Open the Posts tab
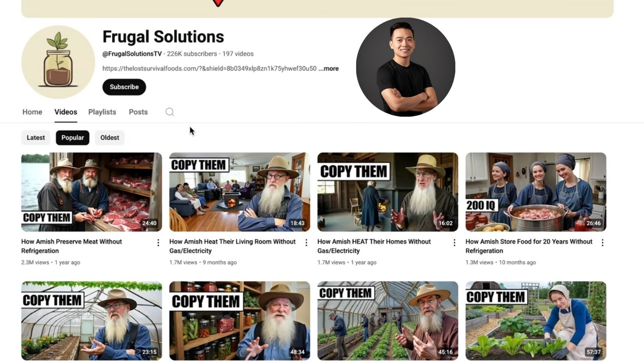The height and width of the screenshot is (362, 644). (138, 112)
